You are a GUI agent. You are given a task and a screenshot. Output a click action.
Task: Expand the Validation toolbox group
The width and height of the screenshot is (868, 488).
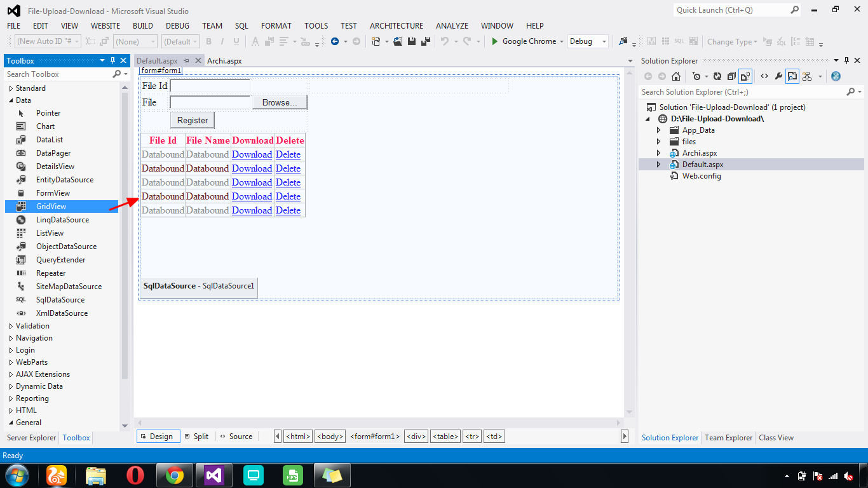pyautogui.click(x=11, y=326)
